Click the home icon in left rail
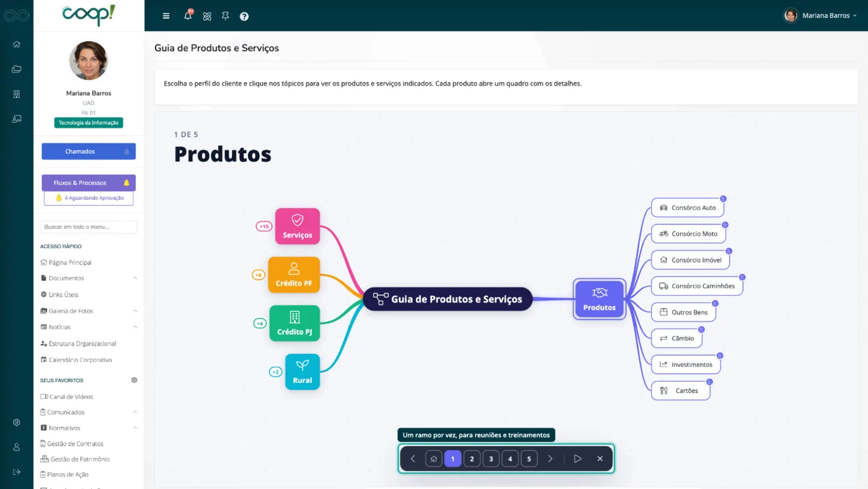868x489 pixels. [17, 44]
